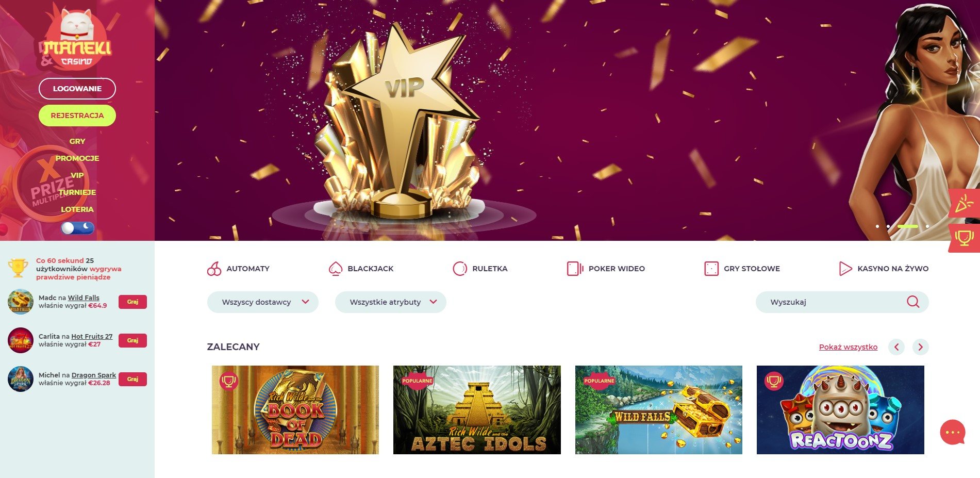Image resolution: width=980 pixels, height=478 pixels.
Task: Select the first banner slide dot
Action: [877, 226]
